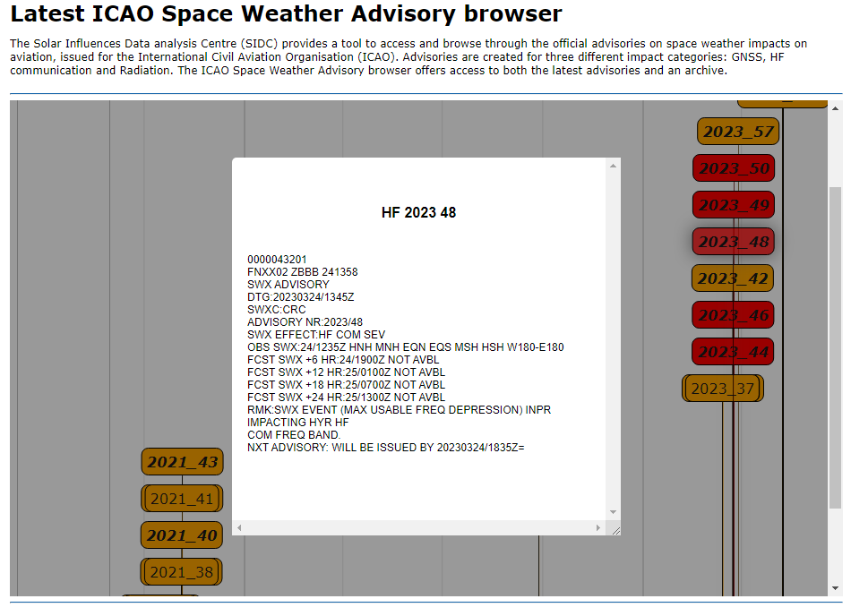Image resolution: width=851 pixels, height=616 pixels.
Task: Click the 'FNXX02 ZBBB 241358' line
Action: [303, 272]
